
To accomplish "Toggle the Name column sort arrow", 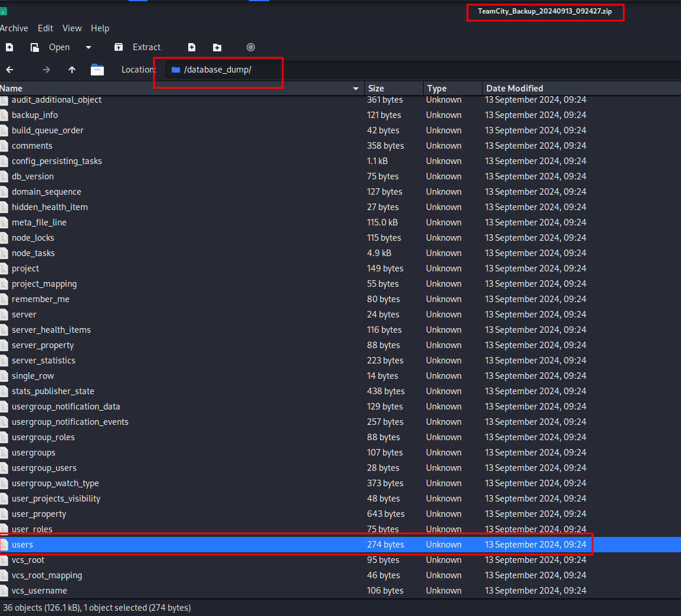I will coord(356,89).
